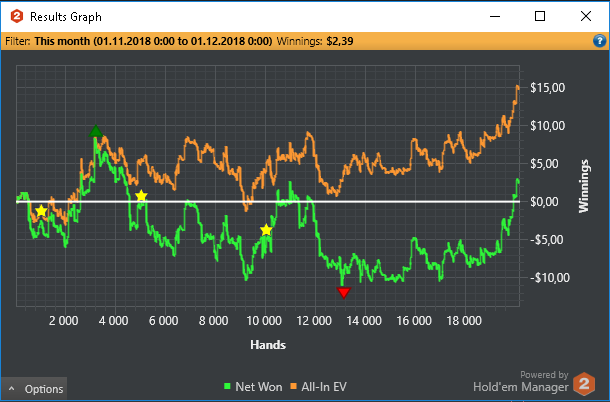Click the $10,00 axis label
Viewport: 610px width, 402px height.
pyautogui.click(x=548, y=126)
